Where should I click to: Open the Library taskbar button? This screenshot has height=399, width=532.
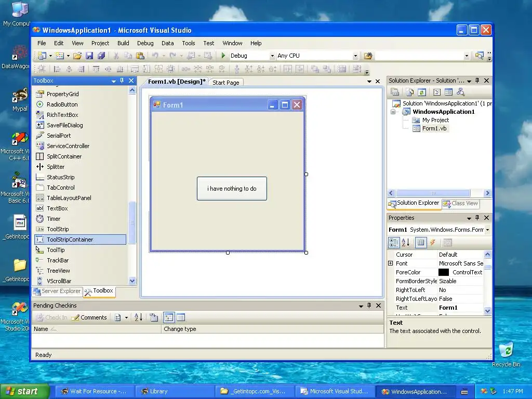tap(175, 391)
